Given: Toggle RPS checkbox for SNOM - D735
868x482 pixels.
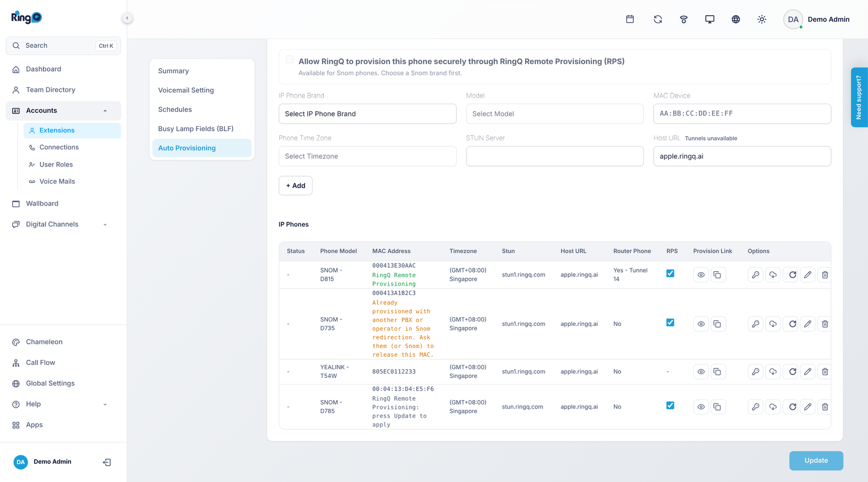Looking at the screenshot, I should coord(671,323).
